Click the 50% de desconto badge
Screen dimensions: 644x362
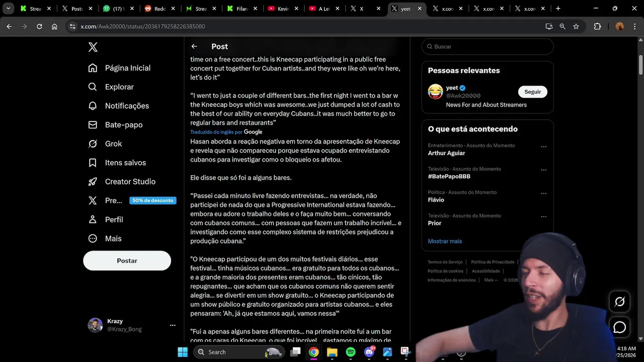[152, 201]
